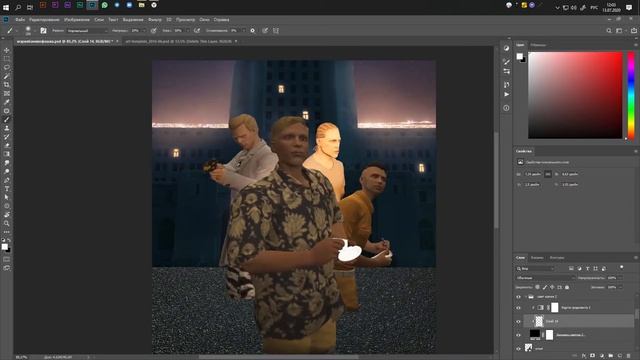The width and height of the screenshot is (640, 360).
Task: Open brush settings panel icon in options bar
Action: pyautogui.click(x=43, y=31)
